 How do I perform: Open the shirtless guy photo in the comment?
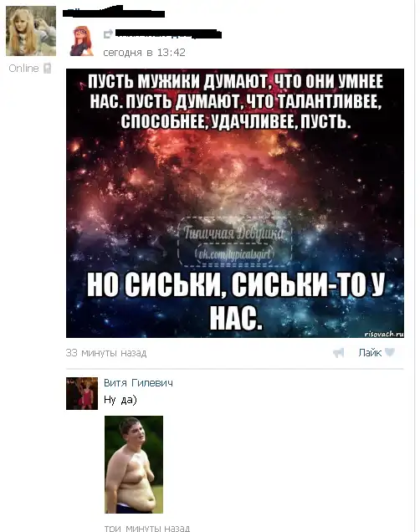(134, 464)
